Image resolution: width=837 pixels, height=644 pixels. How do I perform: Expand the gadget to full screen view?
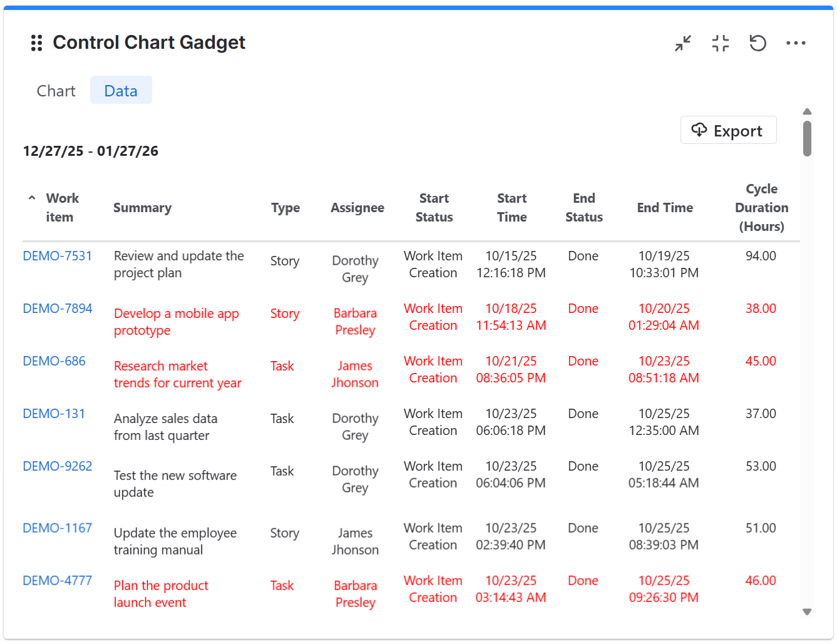point(720,43)
